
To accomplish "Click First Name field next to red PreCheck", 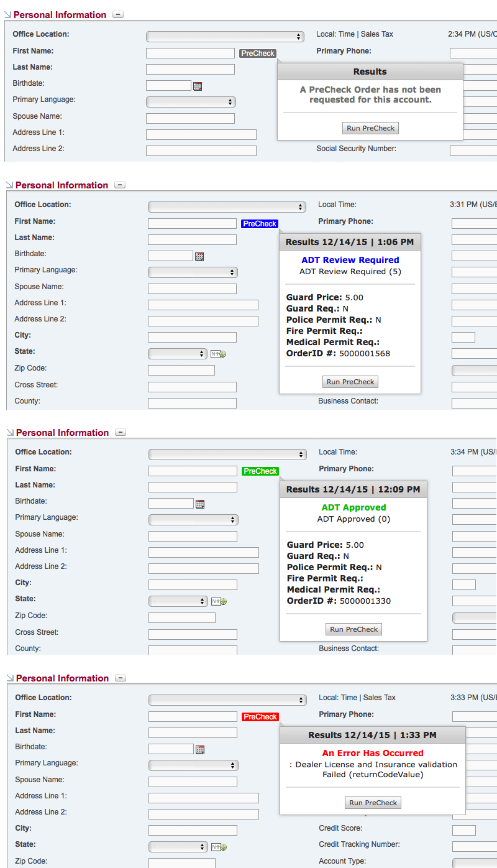I will point(193,717).
